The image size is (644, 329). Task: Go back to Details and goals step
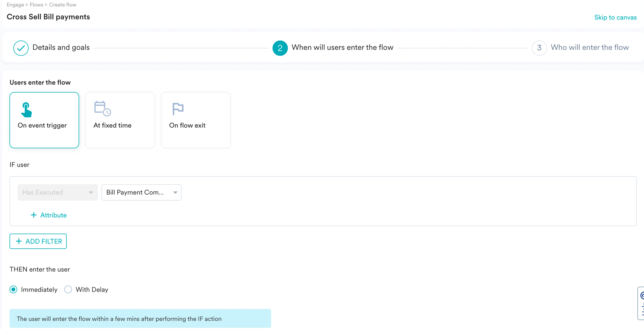(61, 47)
